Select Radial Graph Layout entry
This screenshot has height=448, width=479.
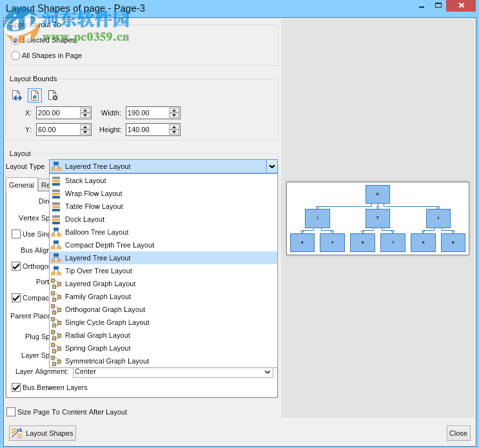tap(97, 335)
